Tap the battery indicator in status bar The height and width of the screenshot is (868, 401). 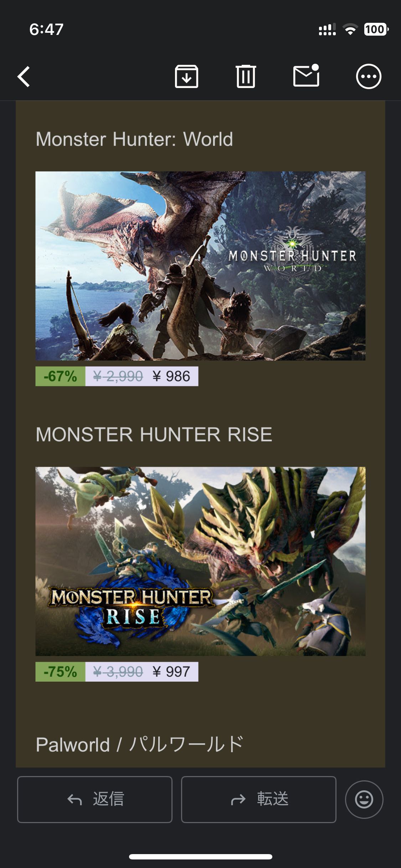click(x=376, y=29)
